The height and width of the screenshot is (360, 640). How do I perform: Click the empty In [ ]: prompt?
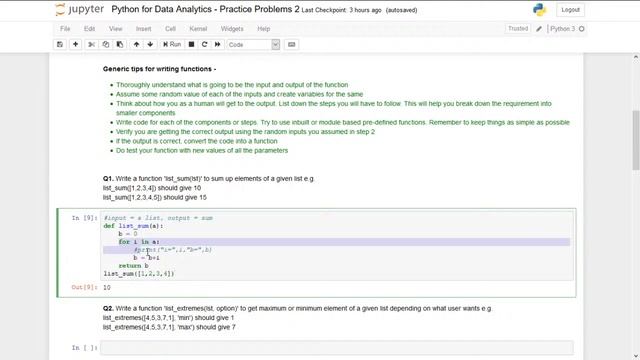click(84, 348)
